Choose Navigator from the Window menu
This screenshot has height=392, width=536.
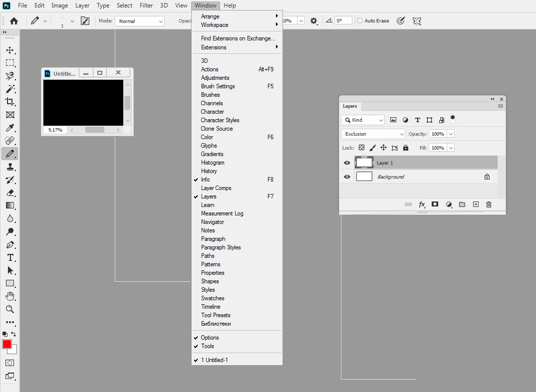(x=237, y=222)
